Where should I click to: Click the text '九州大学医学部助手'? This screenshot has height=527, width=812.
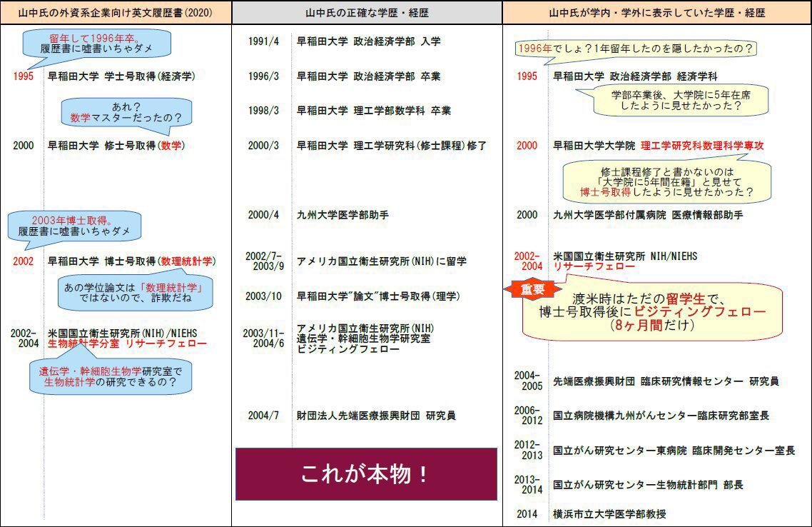pyautogui.click(x=342, y=215)
